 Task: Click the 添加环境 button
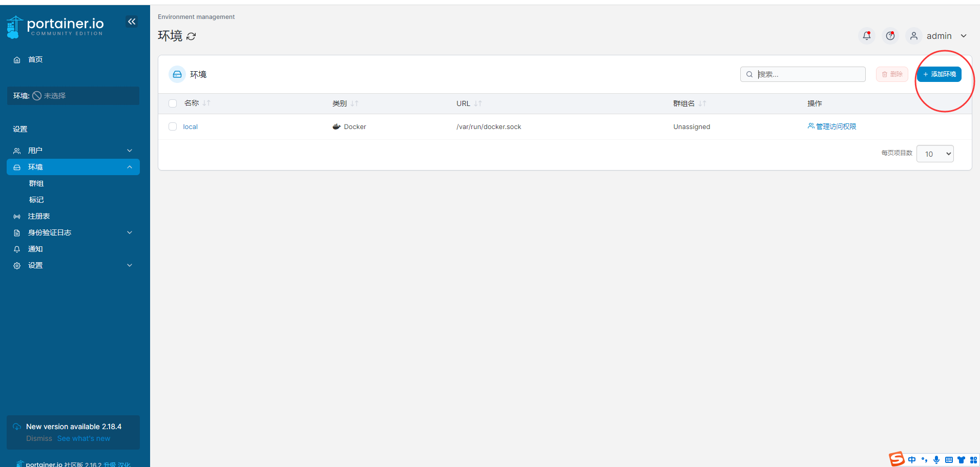coord(939,74)
